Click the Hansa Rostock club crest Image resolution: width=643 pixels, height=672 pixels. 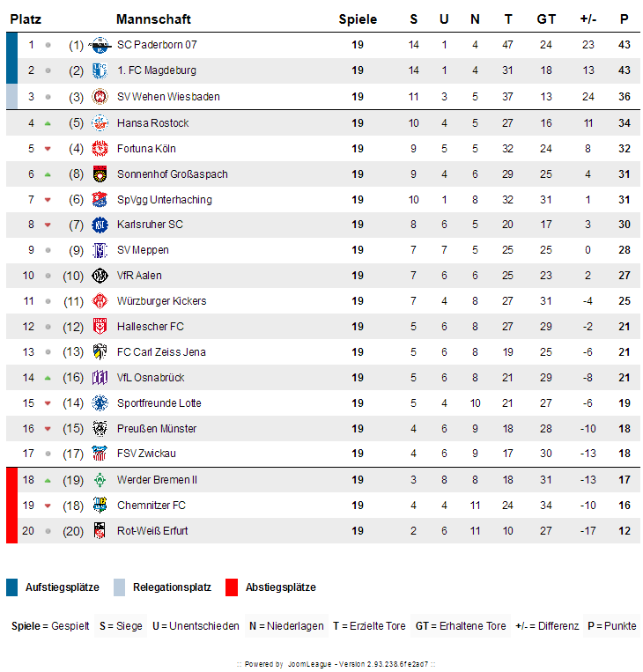tap(100, 123)
